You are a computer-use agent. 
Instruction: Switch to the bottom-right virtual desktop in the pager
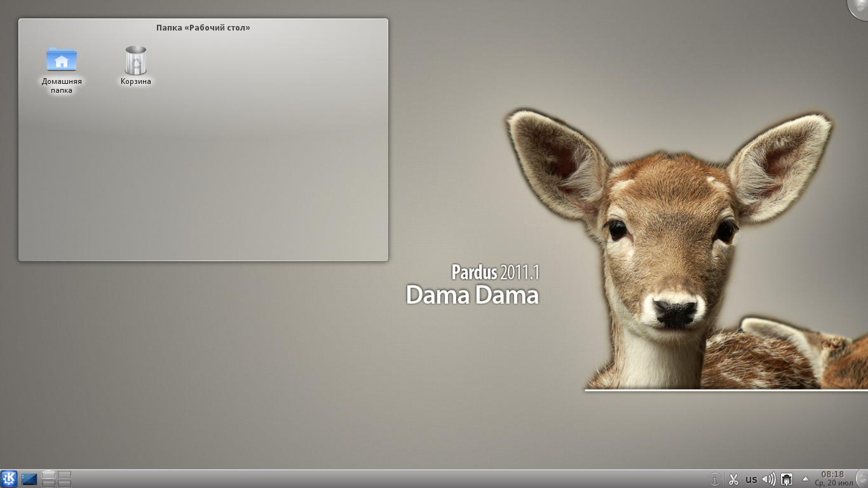(x=64, y=483)
